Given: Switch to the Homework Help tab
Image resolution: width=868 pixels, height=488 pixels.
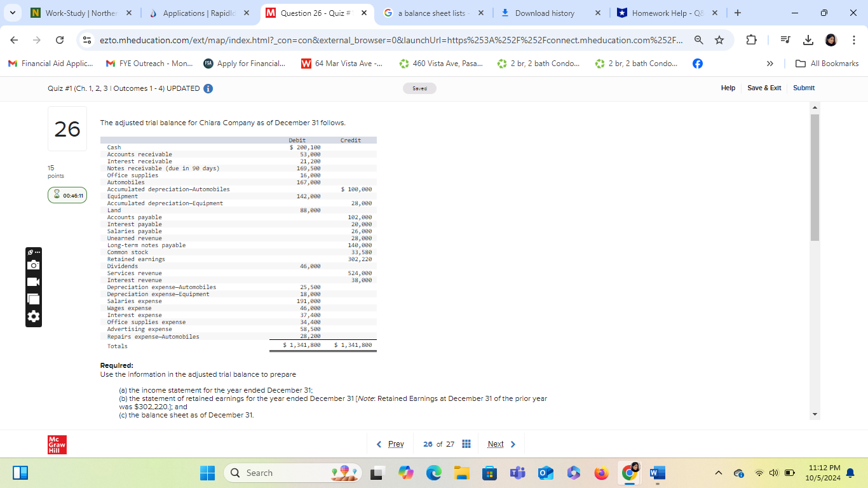Looking at the screenshot, I should 668,13.
